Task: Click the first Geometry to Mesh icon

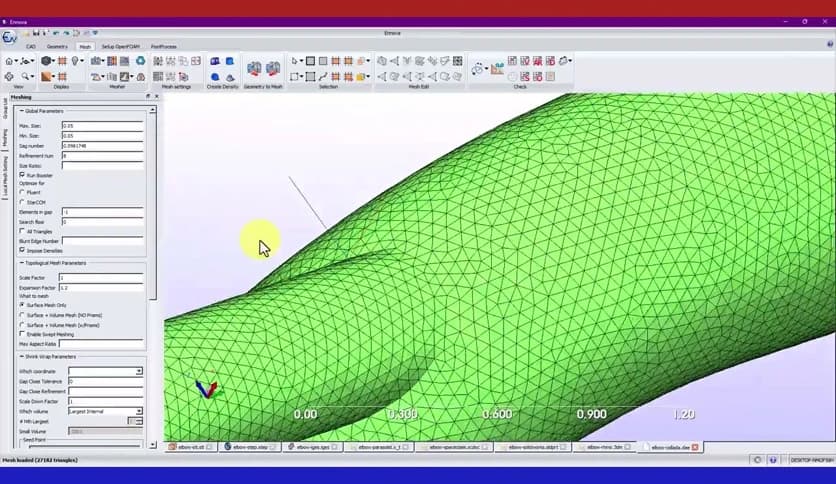Action: click(x=254, y=69)
